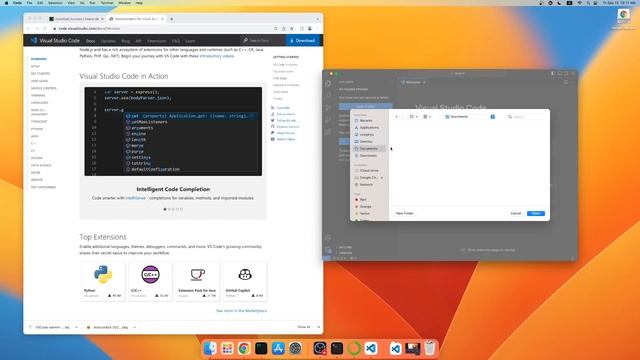The image size is (640, 360).
Task: Open Chrome profile avatar icon
Action: (310, 29)
